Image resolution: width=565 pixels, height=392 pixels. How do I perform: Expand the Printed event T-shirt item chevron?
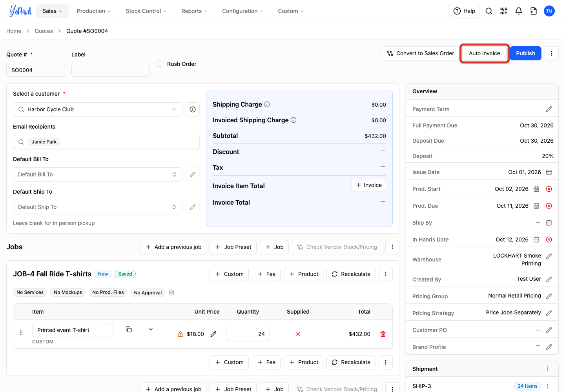pos(151,329)
